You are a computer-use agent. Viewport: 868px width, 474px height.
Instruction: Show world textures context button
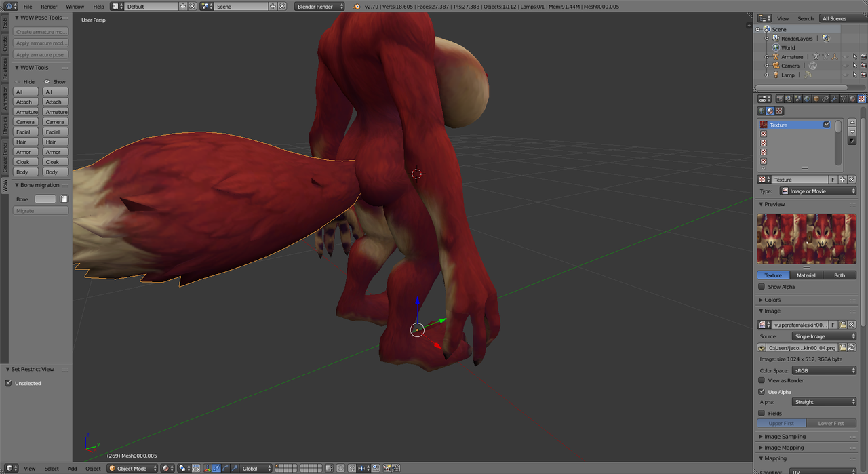click(x=762, y=111)
